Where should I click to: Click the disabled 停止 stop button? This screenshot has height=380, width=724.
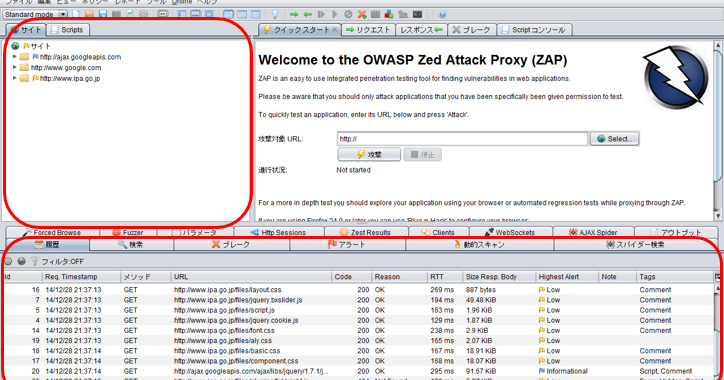tap(422, 154)
